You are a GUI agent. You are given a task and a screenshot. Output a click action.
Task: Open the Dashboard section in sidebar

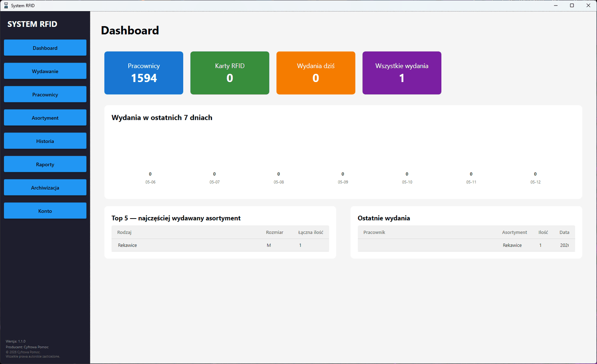tap(45, 48)
